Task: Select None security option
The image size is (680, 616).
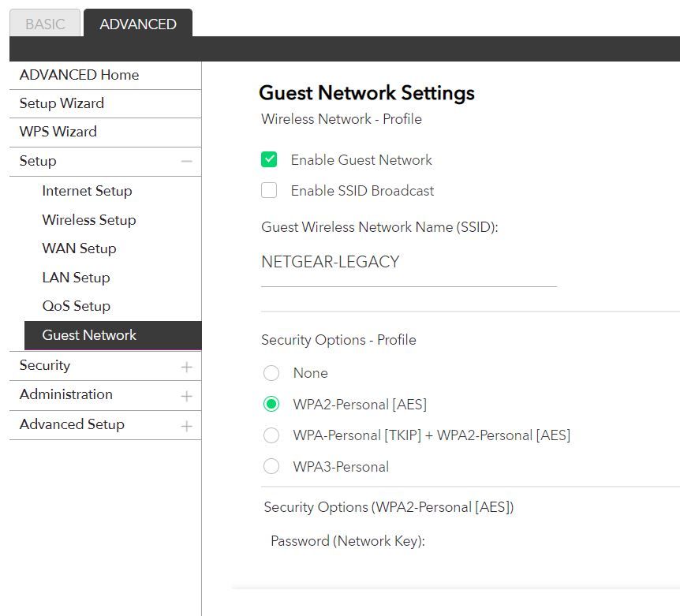Action: 271,373
